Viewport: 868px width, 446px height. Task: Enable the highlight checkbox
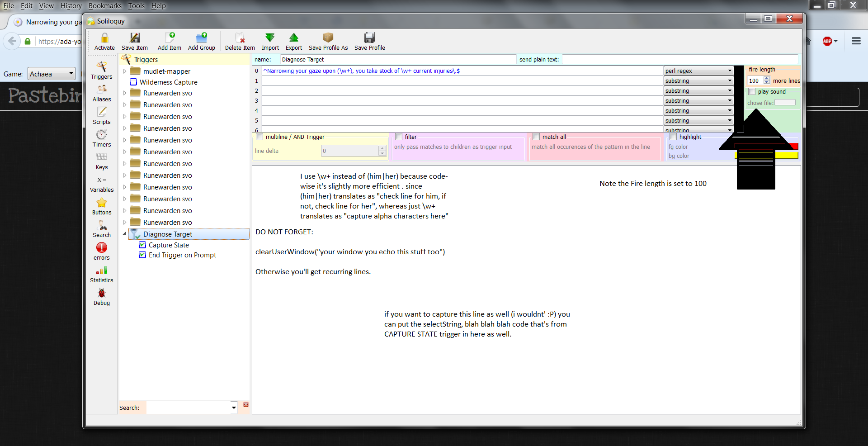coord(673,137)
